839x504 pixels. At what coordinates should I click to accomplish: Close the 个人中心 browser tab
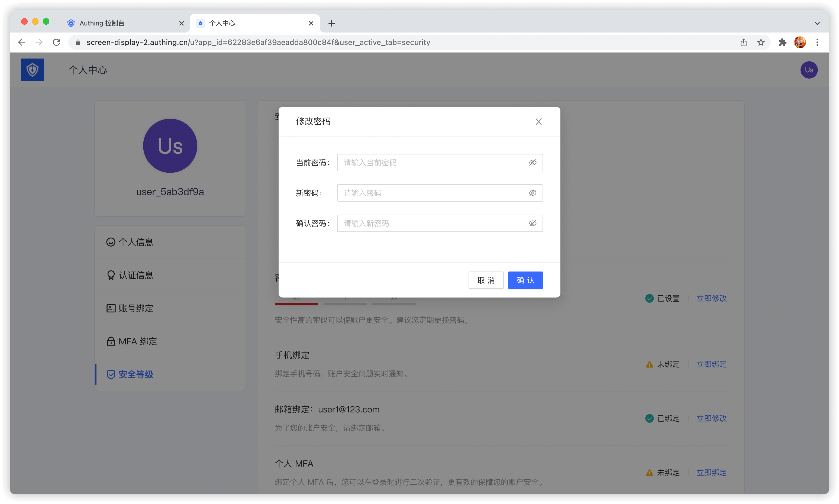pyautogui.click(x=311, y=23)
